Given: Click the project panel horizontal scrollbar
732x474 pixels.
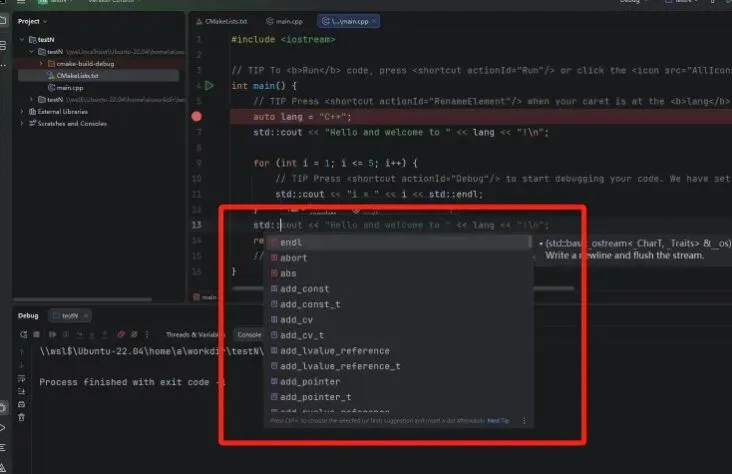Looking at the screenshot, I should tap(83, 299).
